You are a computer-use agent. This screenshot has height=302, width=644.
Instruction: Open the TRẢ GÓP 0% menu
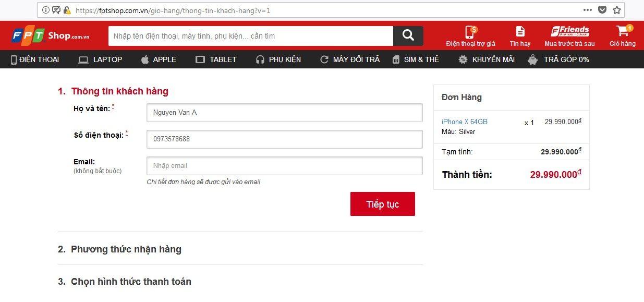[x=558, y=59]
